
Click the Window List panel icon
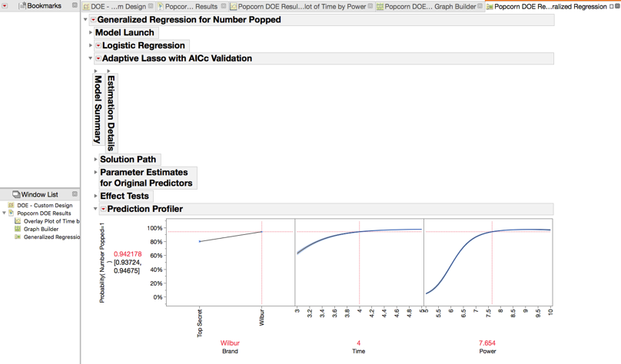click(16, 194)
